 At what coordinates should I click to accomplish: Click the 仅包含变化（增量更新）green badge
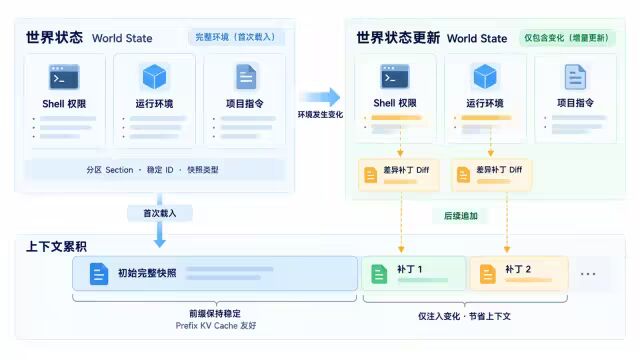pos(567,38)
